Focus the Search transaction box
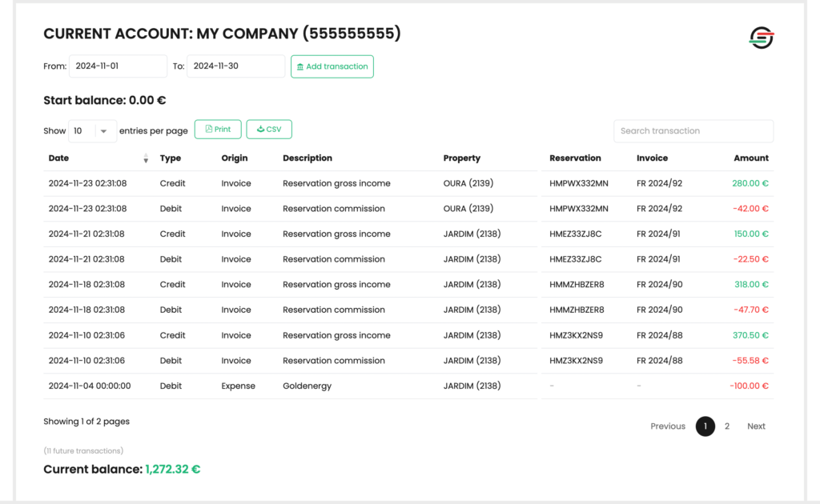 tap(693, 131)
